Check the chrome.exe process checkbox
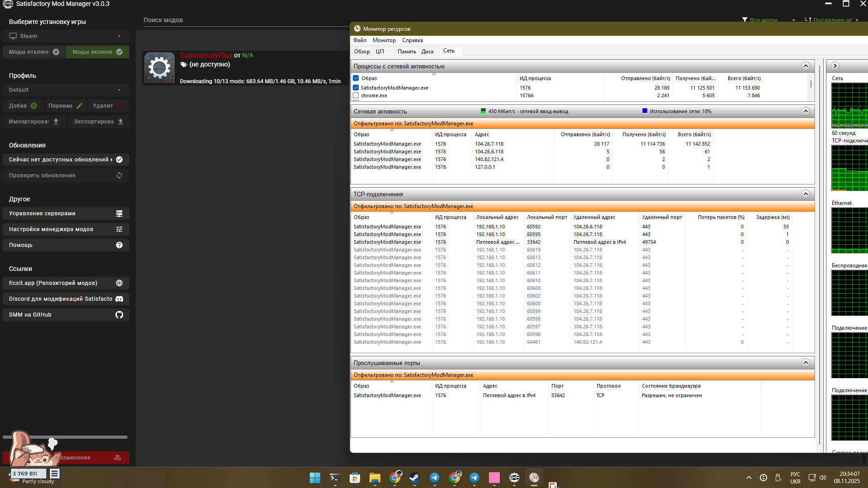Image resolution: width=868 pixels, height=488 pixels. coord(356,95)
